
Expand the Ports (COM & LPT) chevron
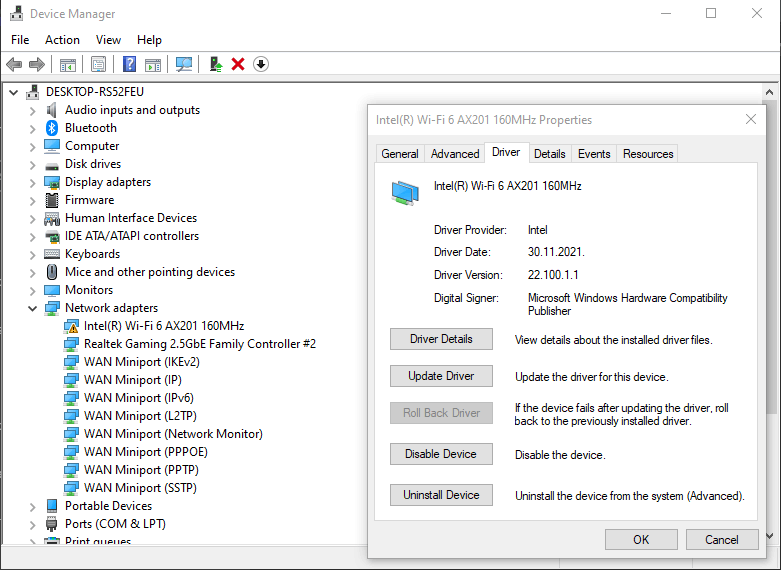coord(32,524)
